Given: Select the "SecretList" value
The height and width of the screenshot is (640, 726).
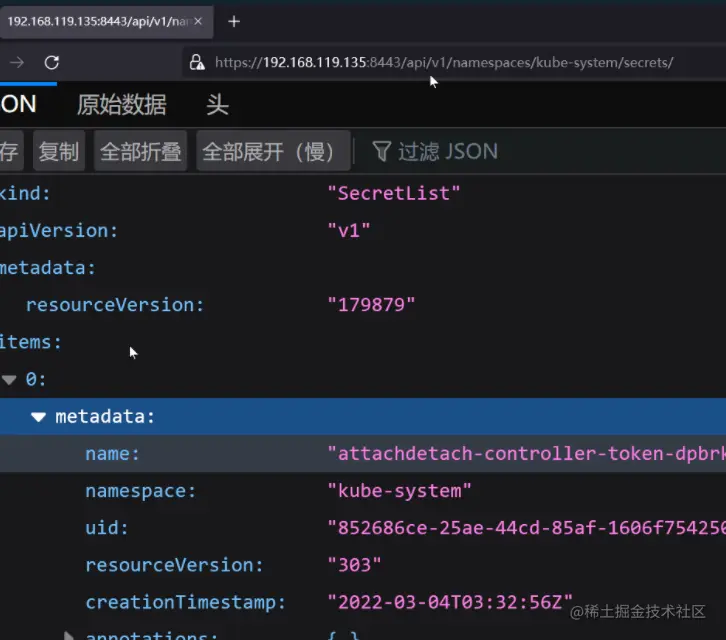Looking at the screenshot, I should click(394, 193).
